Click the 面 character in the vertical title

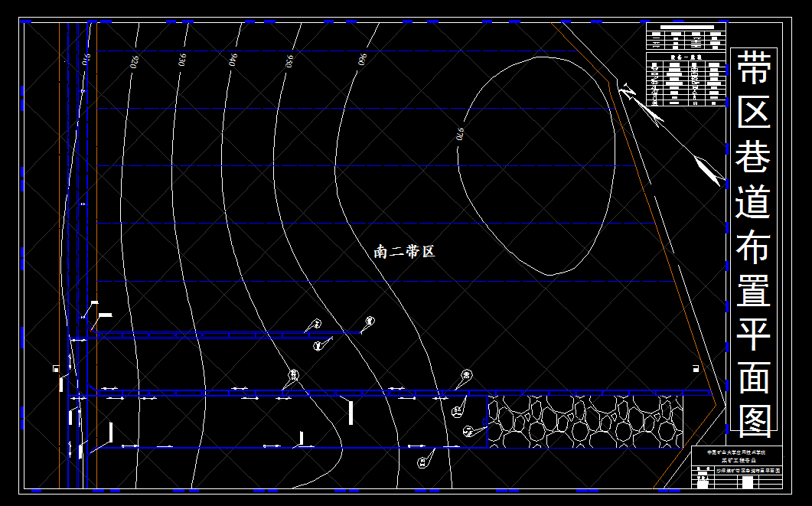coord(754,378)
